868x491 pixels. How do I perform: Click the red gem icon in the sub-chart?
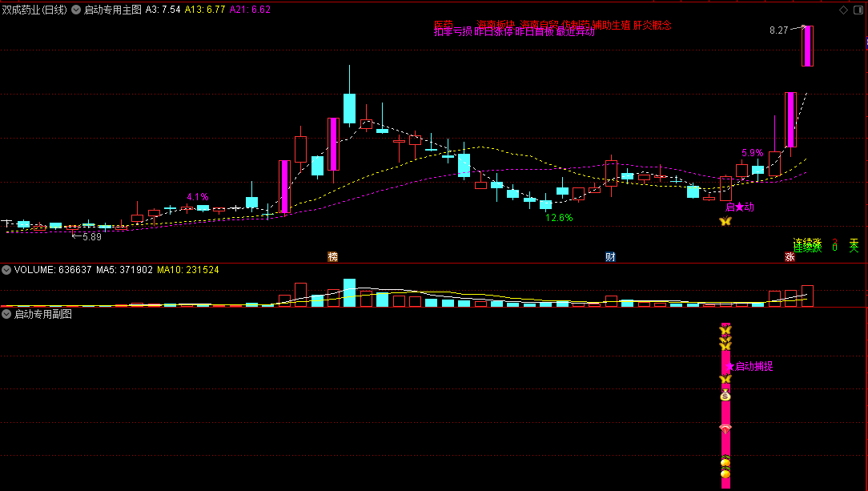pos(725,429)
